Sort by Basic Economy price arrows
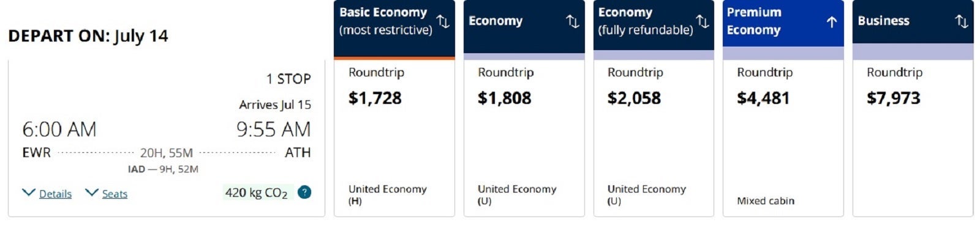The width and height of the screenshot is (980, 225). 443,22
